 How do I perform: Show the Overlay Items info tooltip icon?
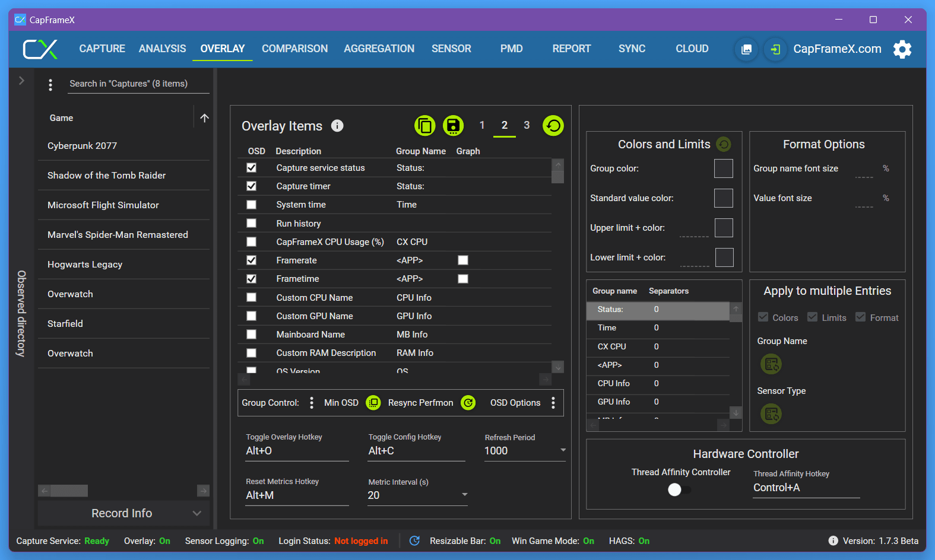[337, 126]
